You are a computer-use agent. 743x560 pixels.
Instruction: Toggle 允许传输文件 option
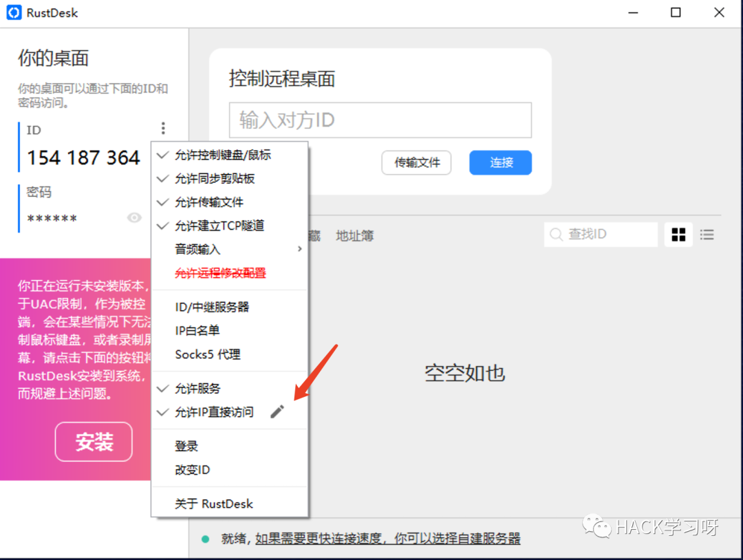[230, 202]
